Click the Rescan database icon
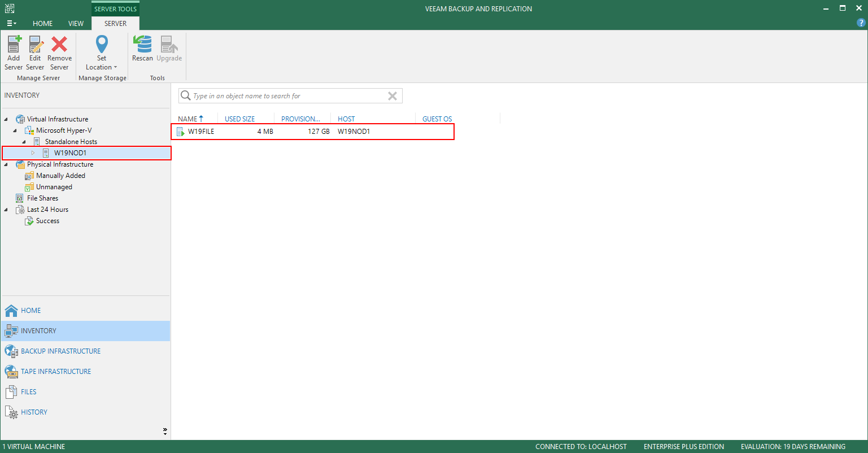Screen dimensions: 868x453 pyautogui.click(x=142, y=44)
